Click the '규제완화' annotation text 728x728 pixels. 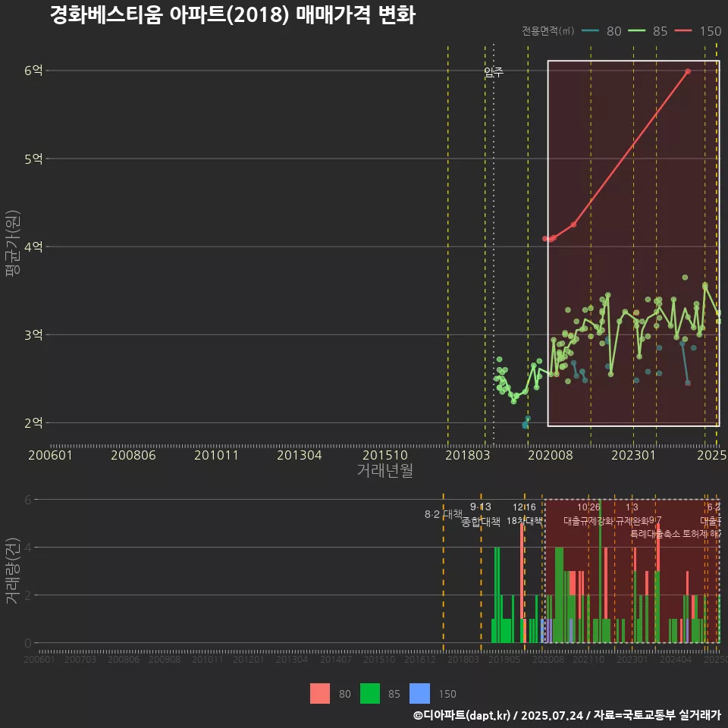pyautogui.click(x=632, y=521)
